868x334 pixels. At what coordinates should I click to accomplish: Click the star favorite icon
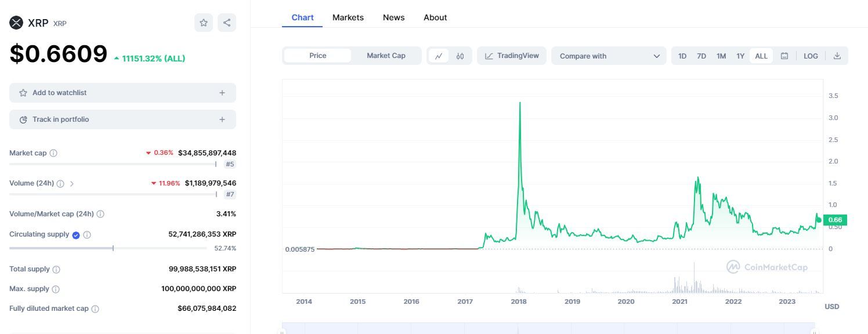(204, 23)
